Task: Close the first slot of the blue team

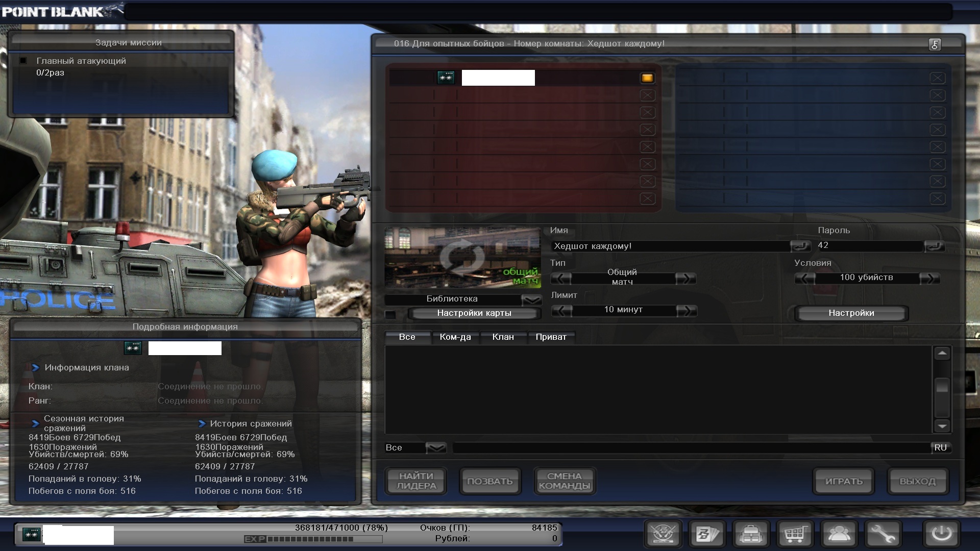Action: tap(937, 78)
